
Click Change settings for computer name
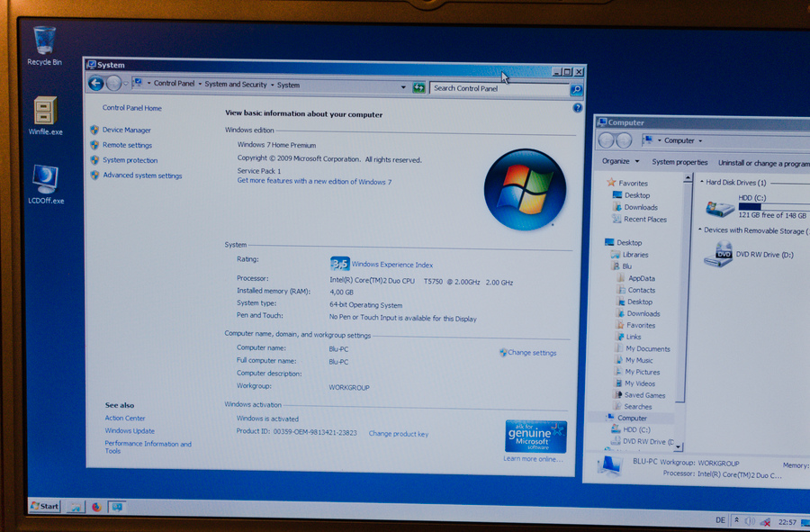pyautogui.click(x=532, y=353)
